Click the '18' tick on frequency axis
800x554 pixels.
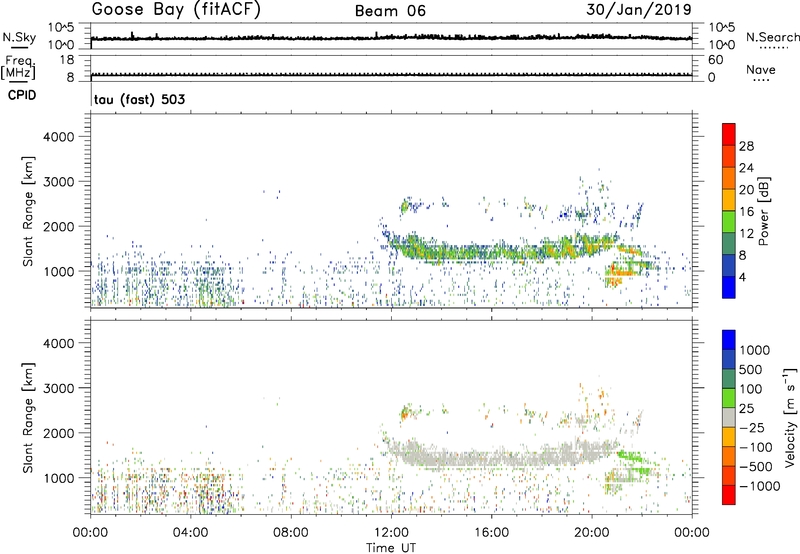[66, 60]
